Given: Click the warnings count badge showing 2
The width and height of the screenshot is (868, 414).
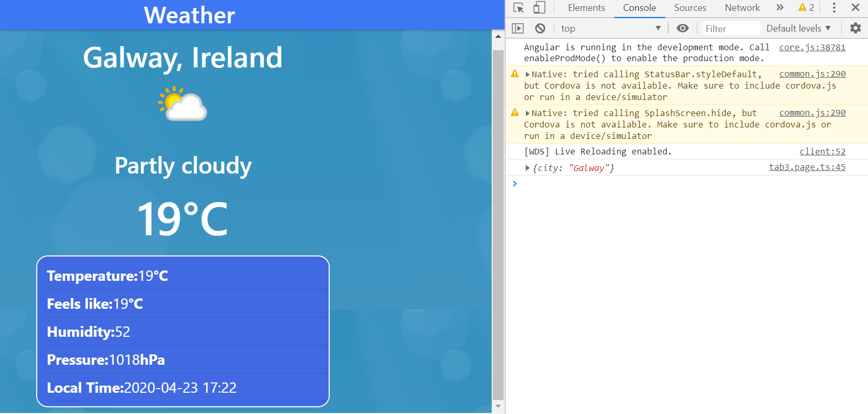Looking at the screenshot, I should tap(806, 7).
